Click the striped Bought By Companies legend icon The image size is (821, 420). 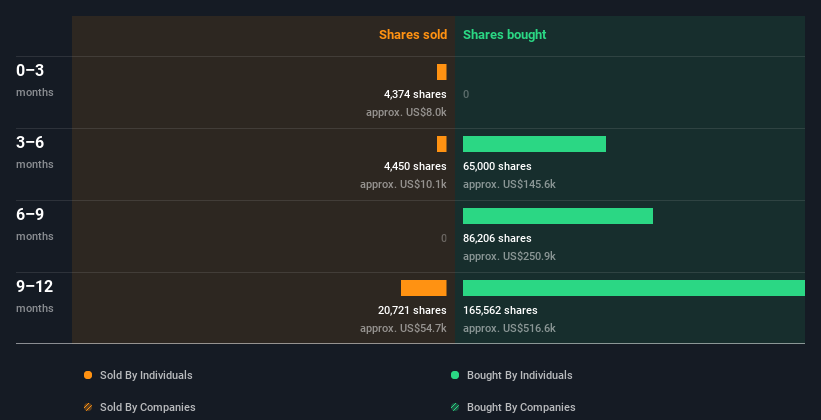455,407
